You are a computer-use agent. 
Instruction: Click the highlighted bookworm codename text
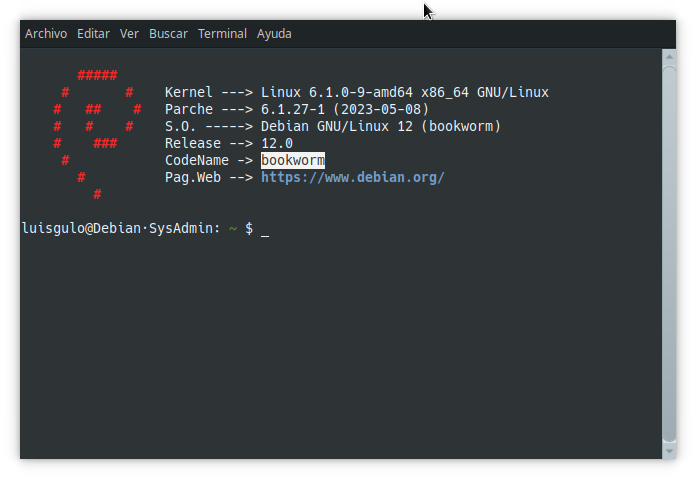(x=292, y=160)
